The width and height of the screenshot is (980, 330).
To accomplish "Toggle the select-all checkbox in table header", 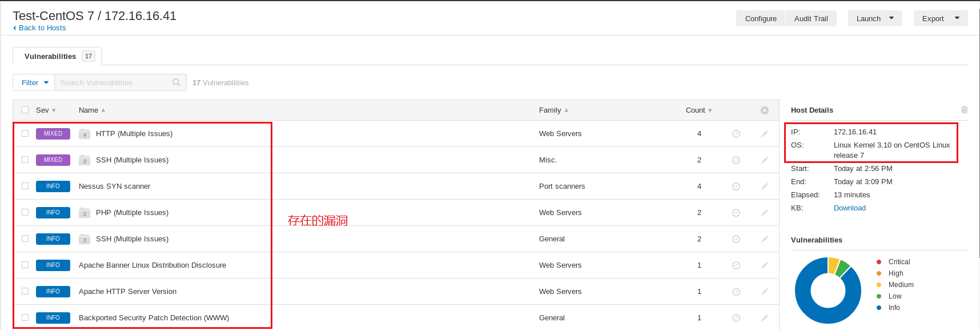I will pos(25,110).
